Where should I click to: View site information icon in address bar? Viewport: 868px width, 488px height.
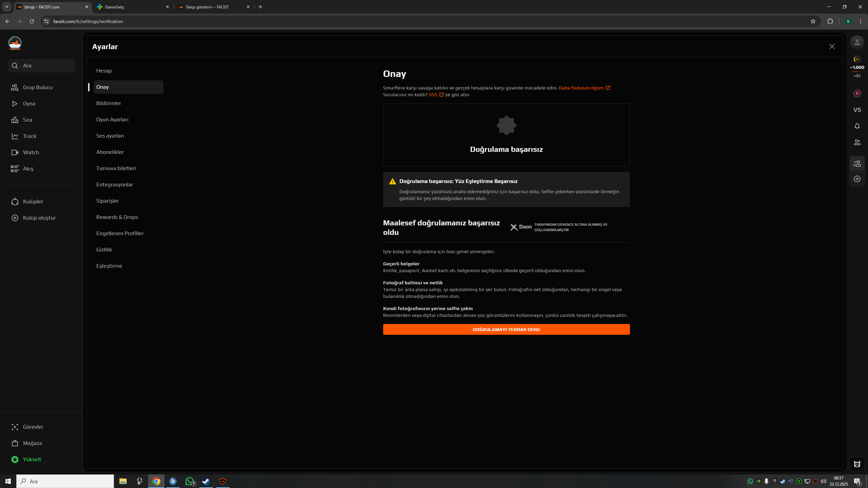[46, 21]
